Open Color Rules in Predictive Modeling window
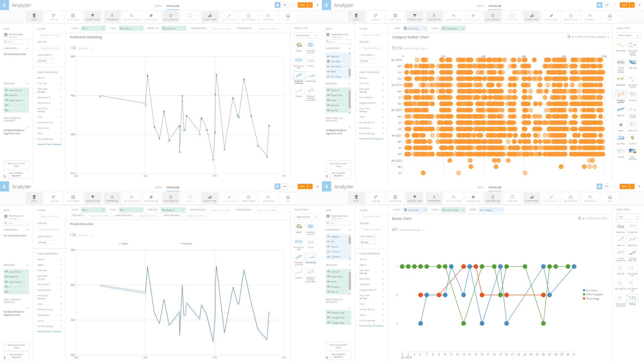 coord(151,17)
